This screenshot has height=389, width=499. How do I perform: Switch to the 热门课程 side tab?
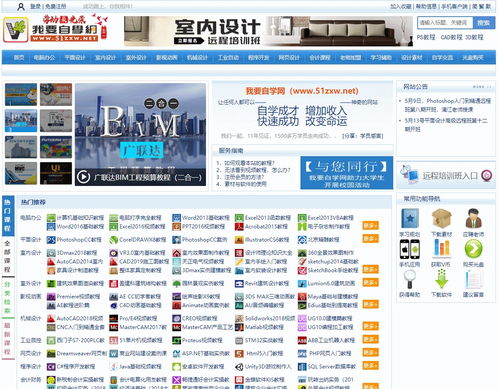(x=8, y=215)
